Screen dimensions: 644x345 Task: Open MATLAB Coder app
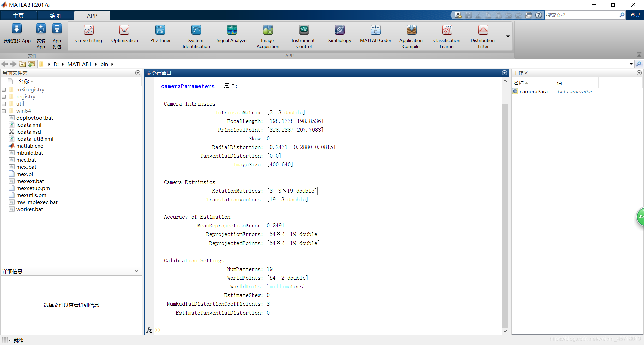pyautogui.click(x=376, y=34)
